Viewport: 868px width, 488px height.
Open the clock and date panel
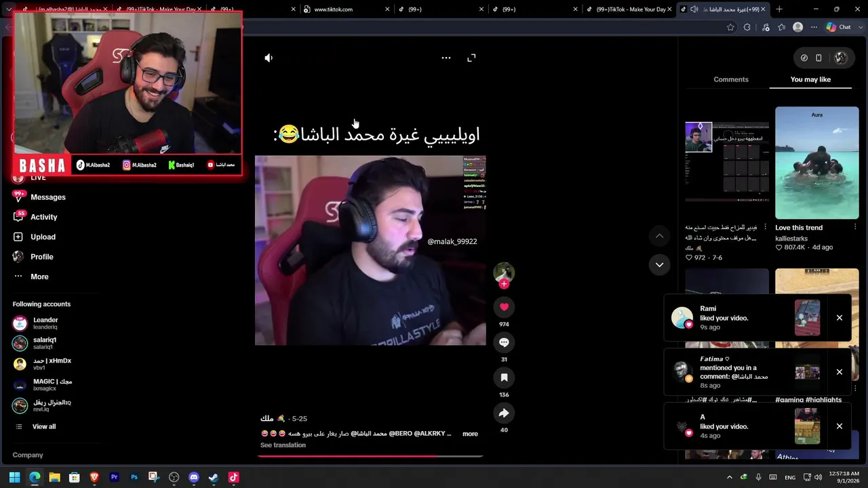pos(844,477)
